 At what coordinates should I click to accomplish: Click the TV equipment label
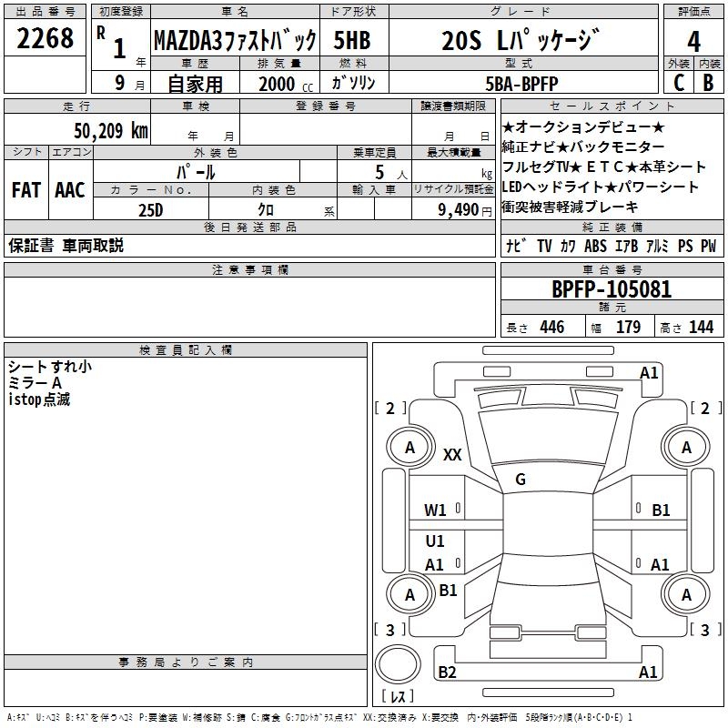pyautogui.click(x=544, y=246)
